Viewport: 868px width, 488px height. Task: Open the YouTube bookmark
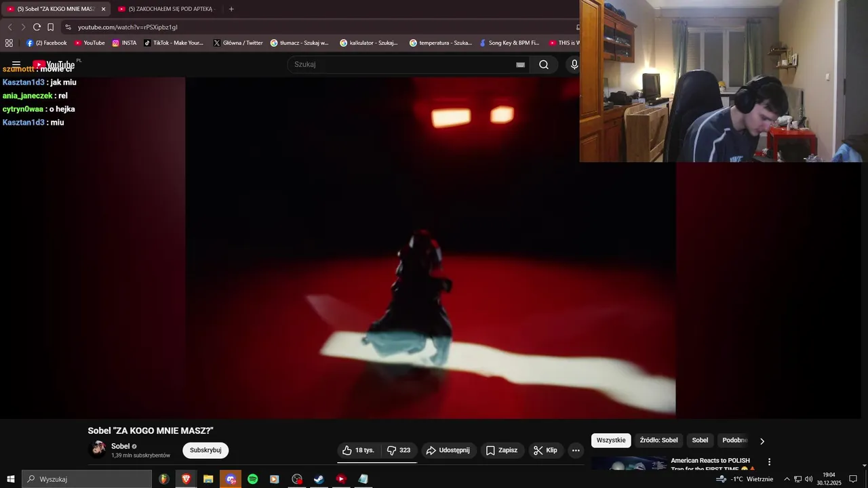click(x=89, y=43)
